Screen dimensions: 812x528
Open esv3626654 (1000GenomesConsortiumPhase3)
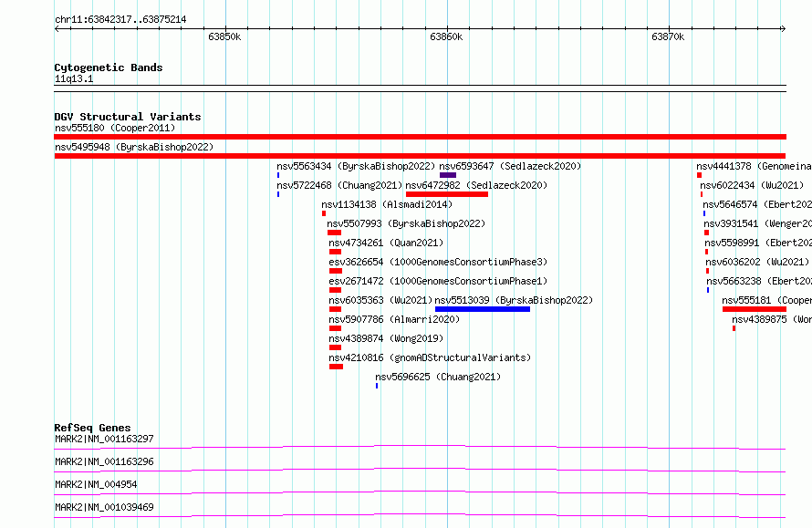click(438, 262)
